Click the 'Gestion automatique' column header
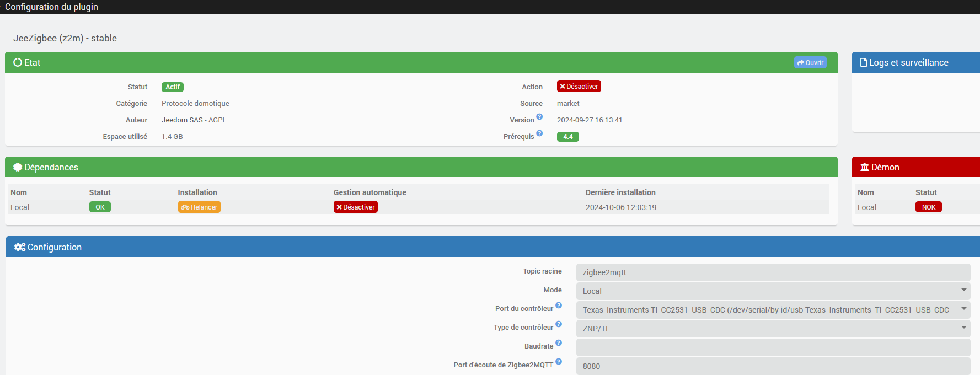The height and width of the screenshot is (375, 980). click(x=370, y=192)
